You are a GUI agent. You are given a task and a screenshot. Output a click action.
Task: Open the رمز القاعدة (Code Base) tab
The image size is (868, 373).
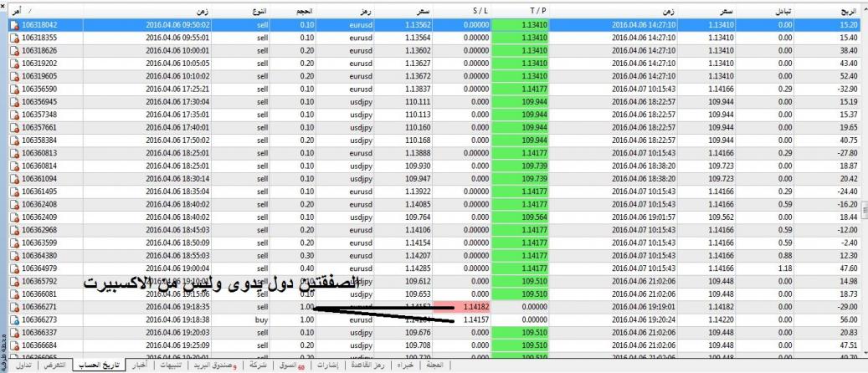[x=368, y=365]
